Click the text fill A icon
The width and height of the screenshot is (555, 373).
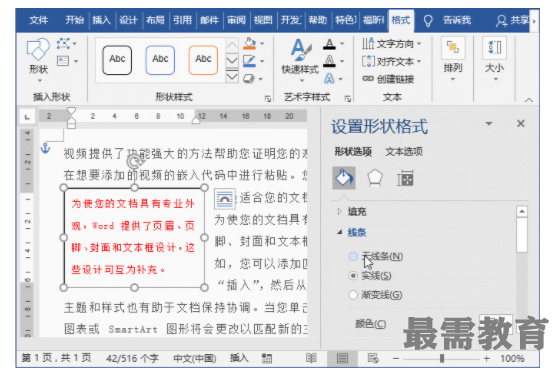[330, 44]
